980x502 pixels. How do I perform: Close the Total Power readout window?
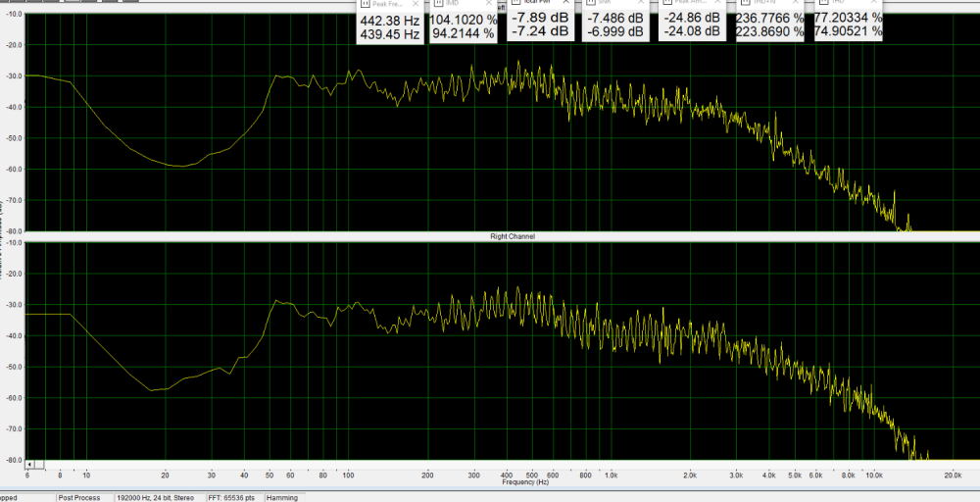point(566,4)
